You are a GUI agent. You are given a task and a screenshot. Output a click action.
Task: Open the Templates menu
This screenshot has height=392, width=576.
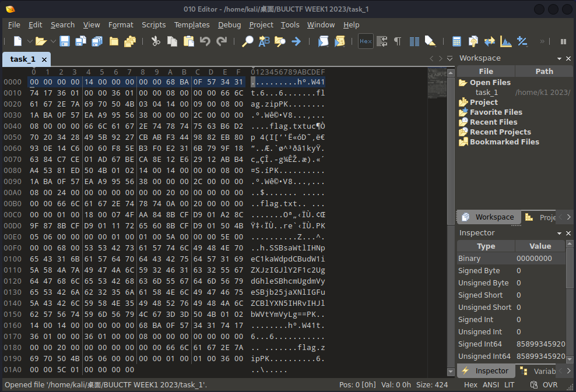[x=192, y=25]
